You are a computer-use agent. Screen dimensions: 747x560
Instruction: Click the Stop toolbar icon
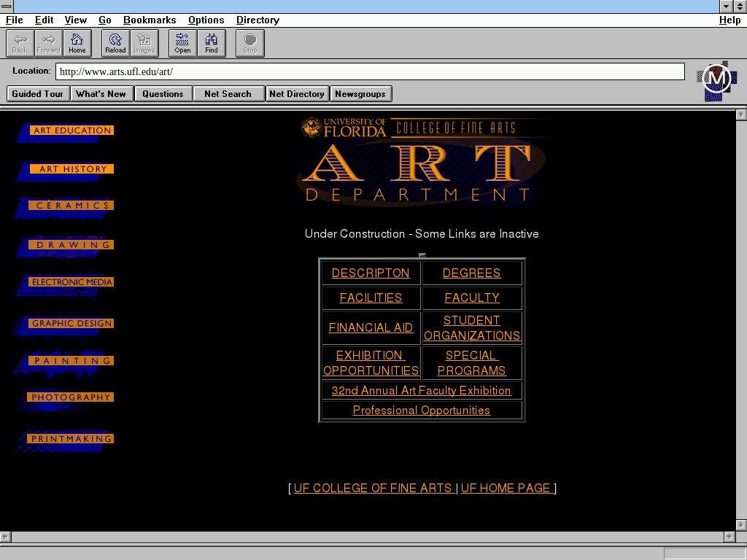pos(250,43)
